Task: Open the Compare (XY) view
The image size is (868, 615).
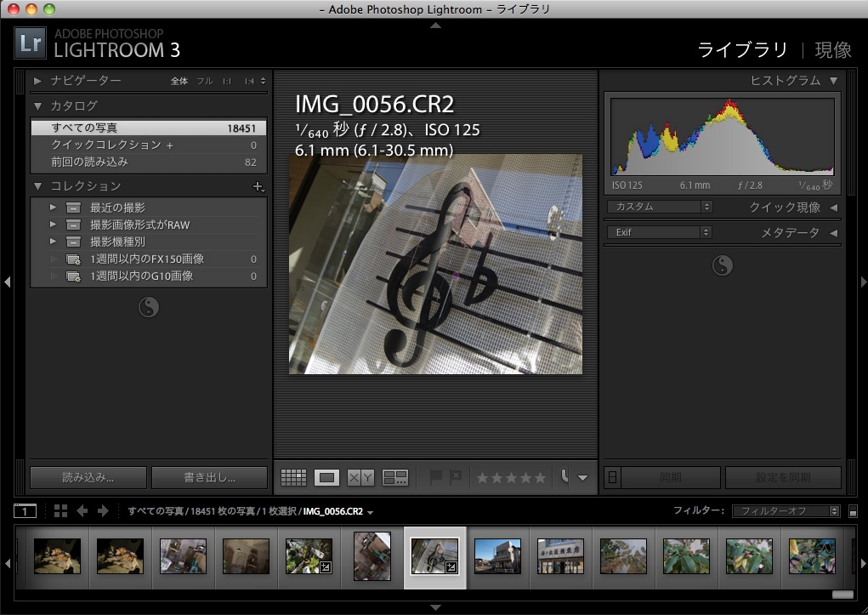Action: coord(360,478)
